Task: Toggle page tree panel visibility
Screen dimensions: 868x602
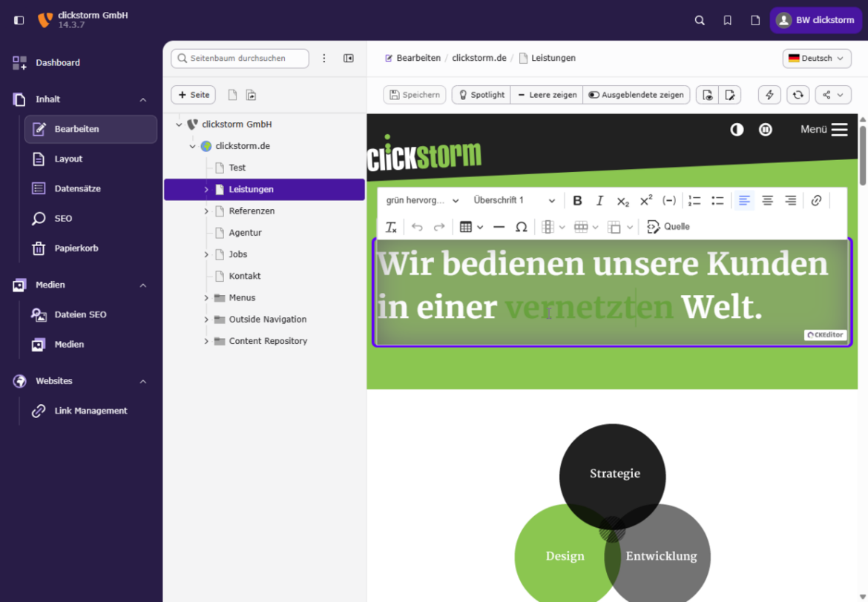Action: (x=348, y=58)
